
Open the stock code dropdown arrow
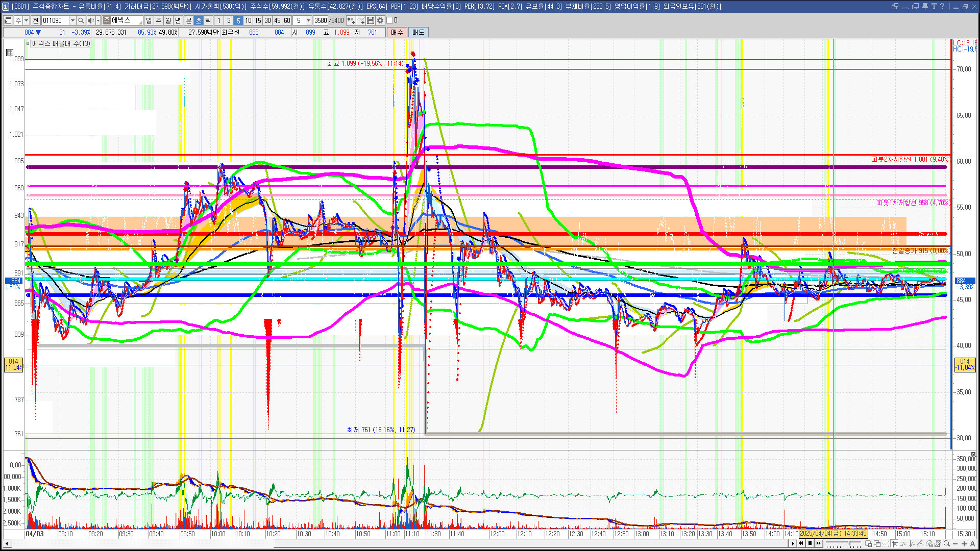pos(72,20)
